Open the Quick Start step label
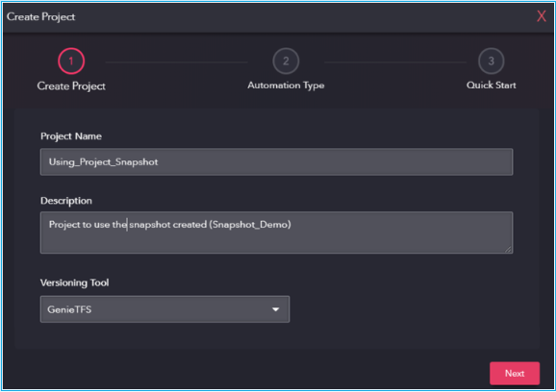Viewport: 556px width, 392px height. 492,85
